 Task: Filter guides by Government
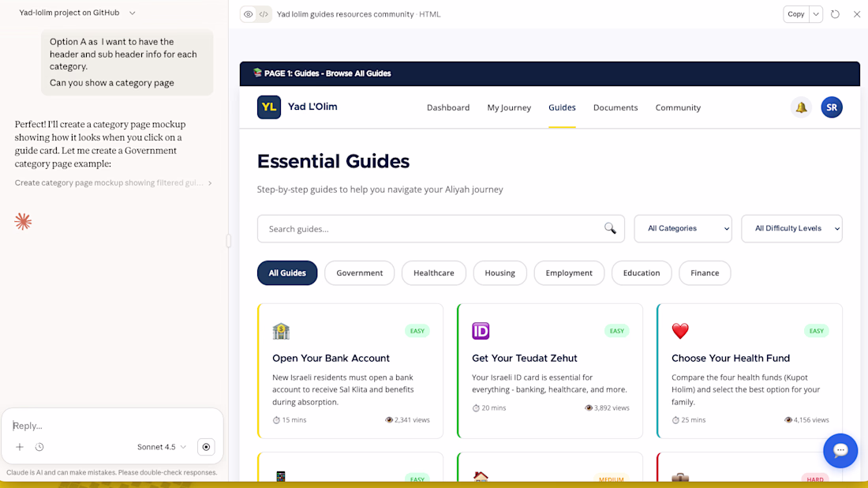[359, 273]
